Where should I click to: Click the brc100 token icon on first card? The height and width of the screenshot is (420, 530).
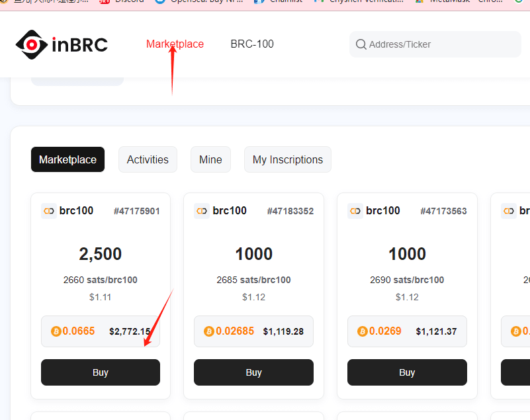tap(49, 210)
